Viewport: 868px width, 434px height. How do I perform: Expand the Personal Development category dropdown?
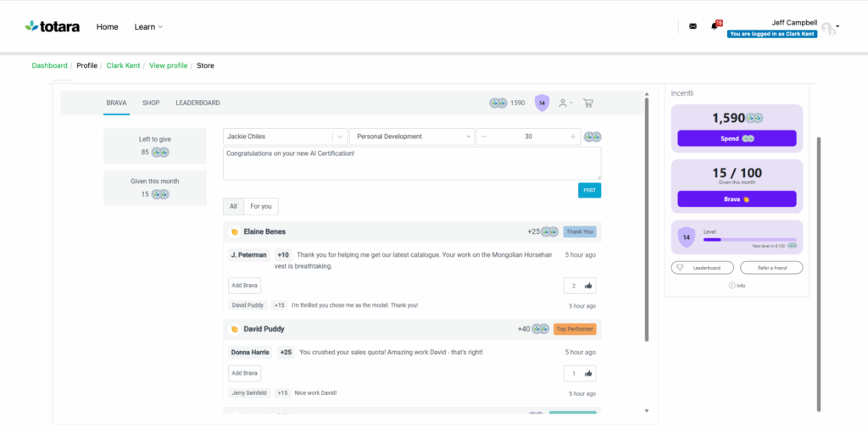468,136
